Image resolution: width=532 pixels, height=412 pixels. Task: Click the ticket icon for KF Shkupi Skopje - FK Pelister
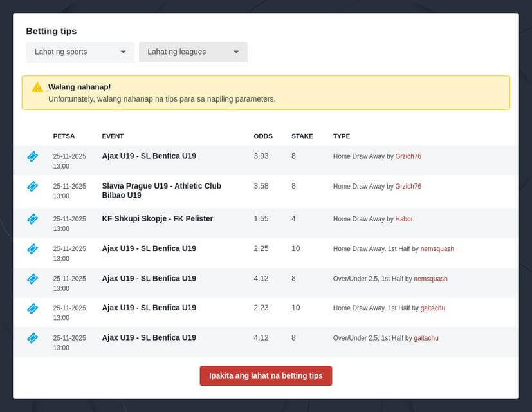(x=32, y=219)
